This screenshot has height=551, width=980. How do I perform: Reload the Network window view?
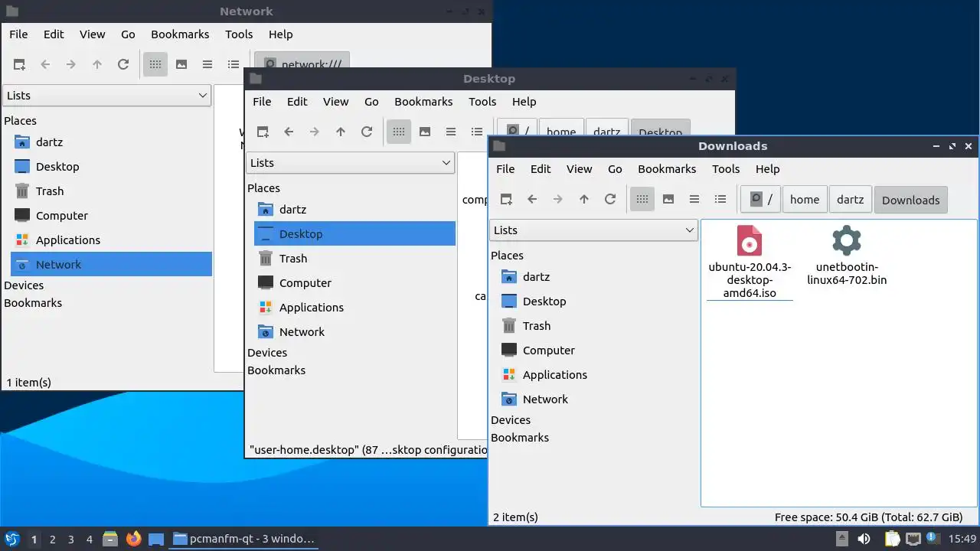tap(123, 64)
